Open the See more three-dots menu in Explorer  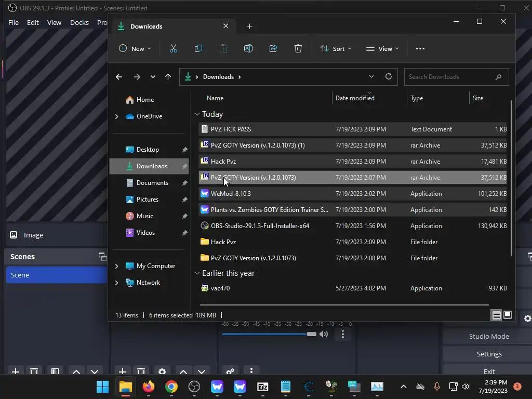(420, 48)
